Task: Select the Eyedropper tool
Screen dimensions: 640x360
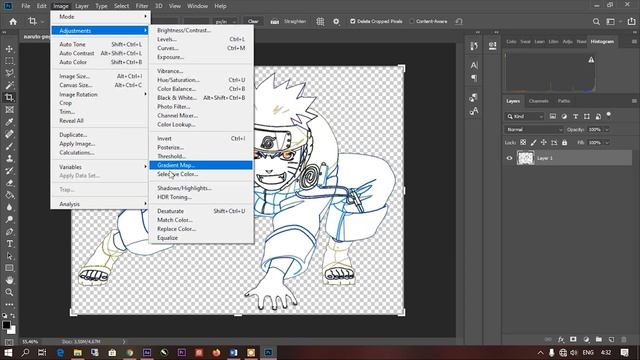Action: point(9,122)
